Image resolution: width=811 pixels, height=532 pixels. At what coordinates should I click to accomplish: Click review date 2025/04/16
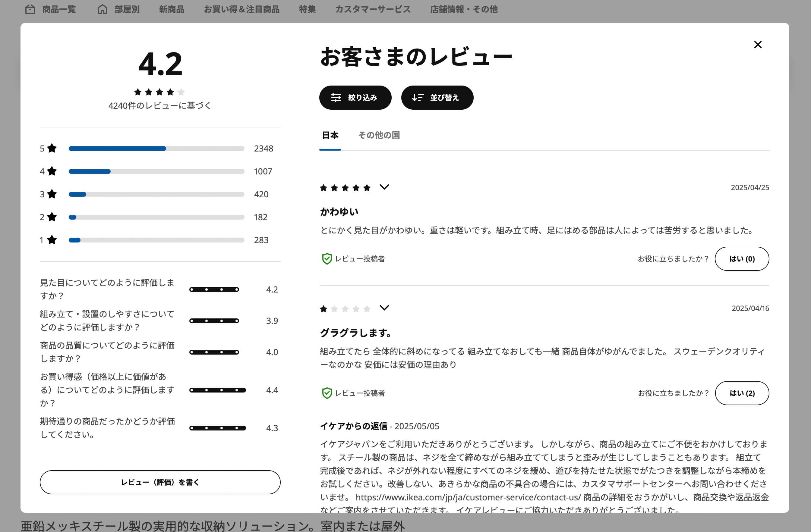(750, 308)
